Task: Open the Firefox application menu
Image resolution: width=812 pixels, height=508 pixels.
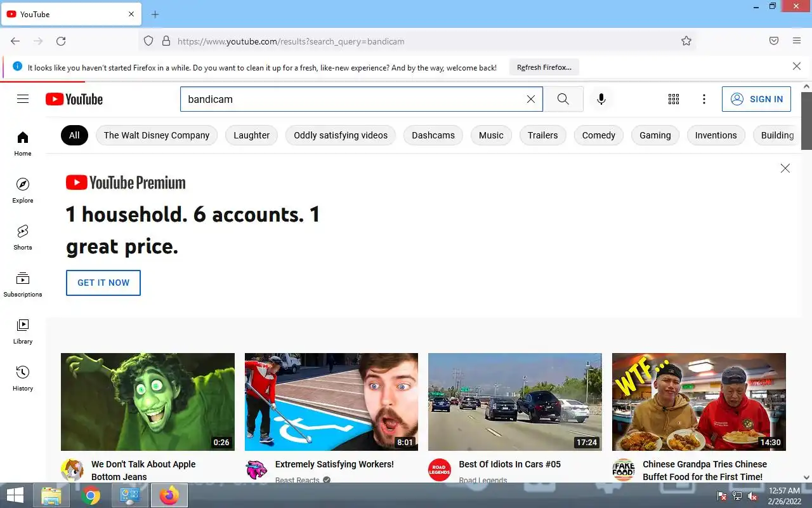Action: (797, 41)
